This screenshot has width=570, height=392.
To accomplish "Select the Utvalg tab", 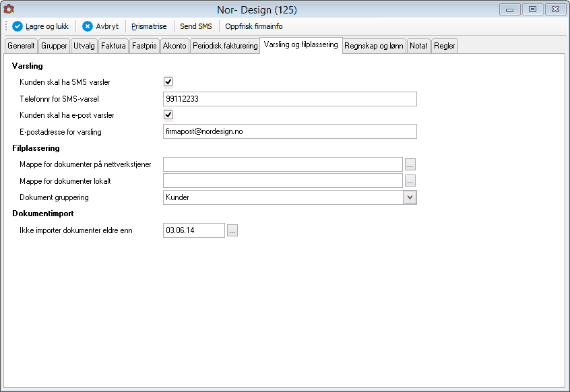I will tap(84, 46).
